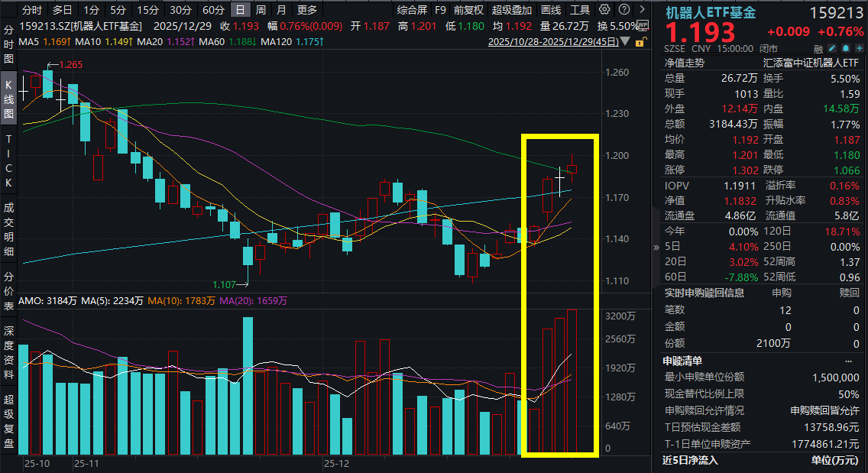Click the MA5 moving average legend label
This screenshot has height=473, width=868.
[30, 40]
